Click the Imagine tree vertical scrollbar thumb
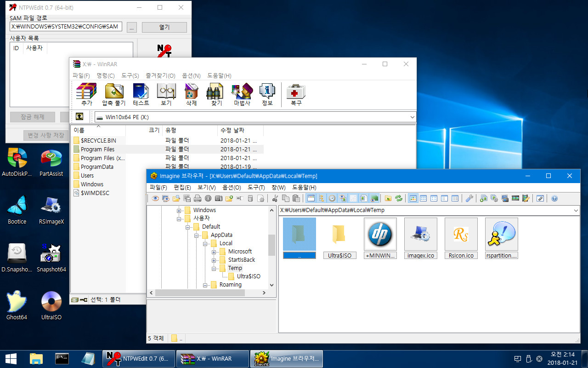 click(271, 245)
